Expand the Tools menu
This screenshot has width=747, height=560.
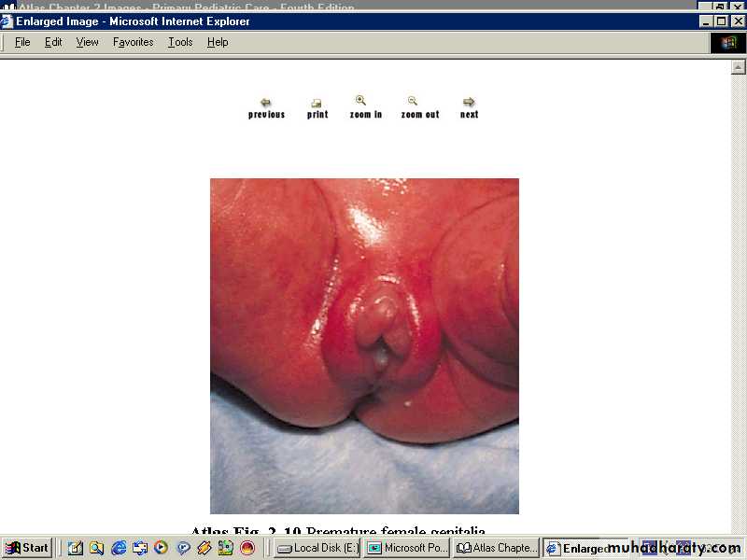(180, 42)
